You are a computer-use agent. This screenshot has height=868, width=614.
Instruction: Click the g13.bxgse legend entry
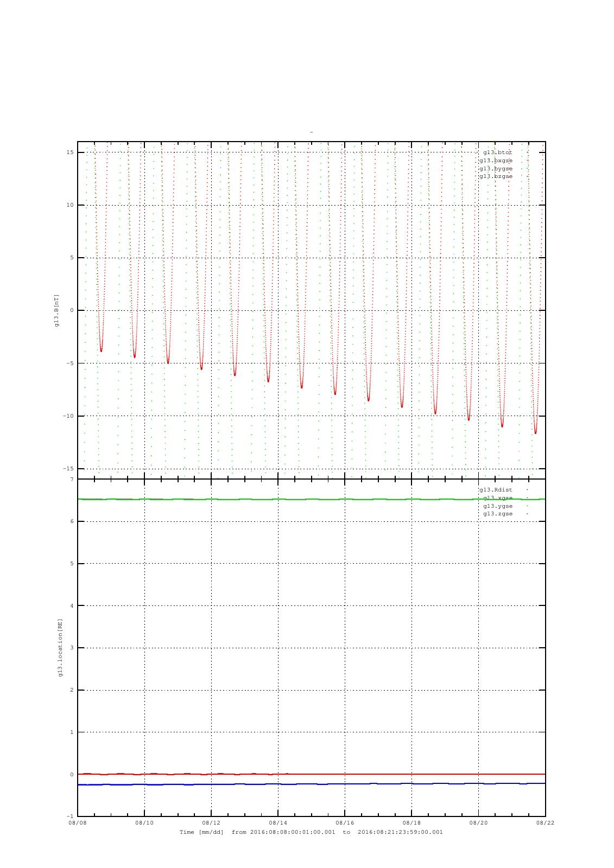pos(496,161)
